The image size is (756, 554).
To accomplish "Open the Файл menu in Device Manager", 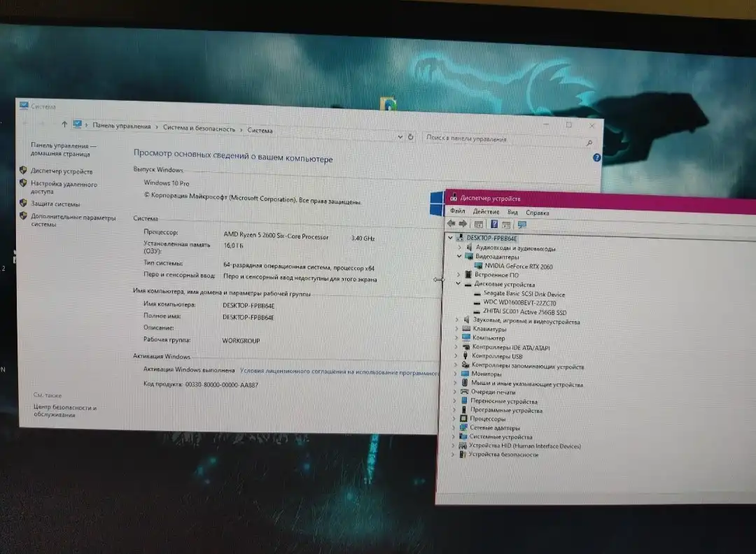I will (x=457, y=212).
